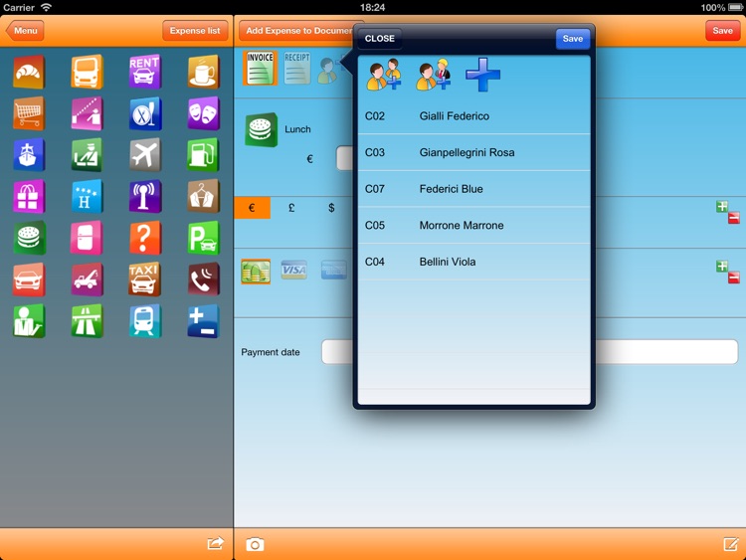Choose the airplane flight expense icon
746x560 pixels.
[145, 155]
